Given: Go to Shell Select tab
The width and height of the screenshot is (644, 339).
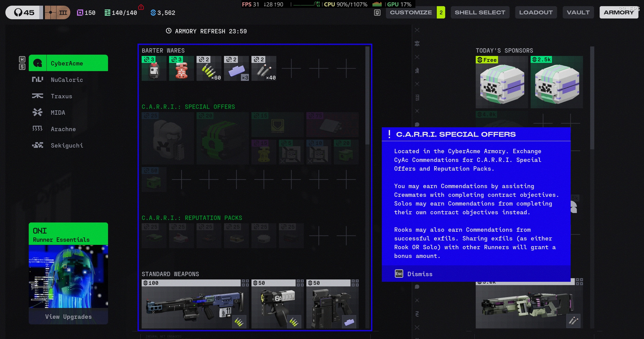Looking at the screenshot, I should 480,12.
